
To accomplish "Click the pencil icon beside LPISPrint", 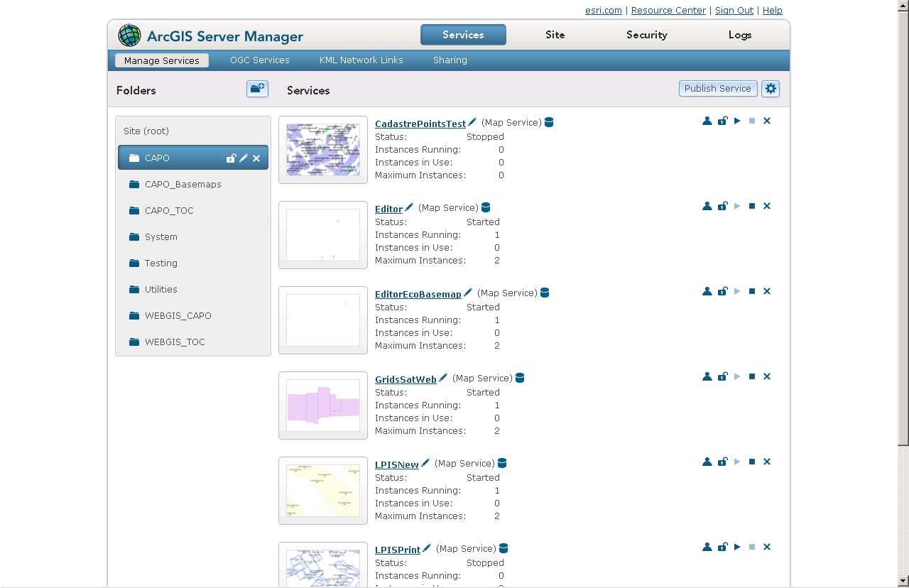I will (x=427, y=548).
